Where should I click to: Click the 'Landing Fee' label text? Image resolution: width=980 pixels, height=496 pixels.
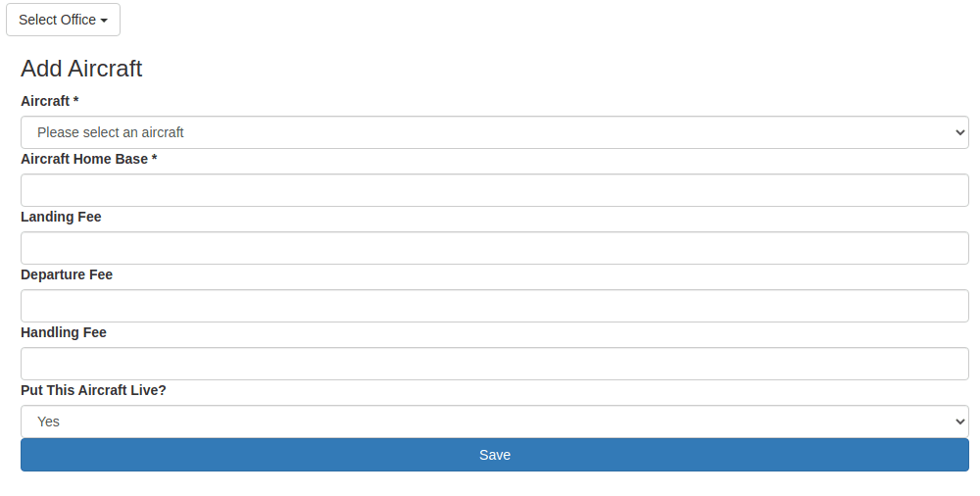(x=61, y=217)
